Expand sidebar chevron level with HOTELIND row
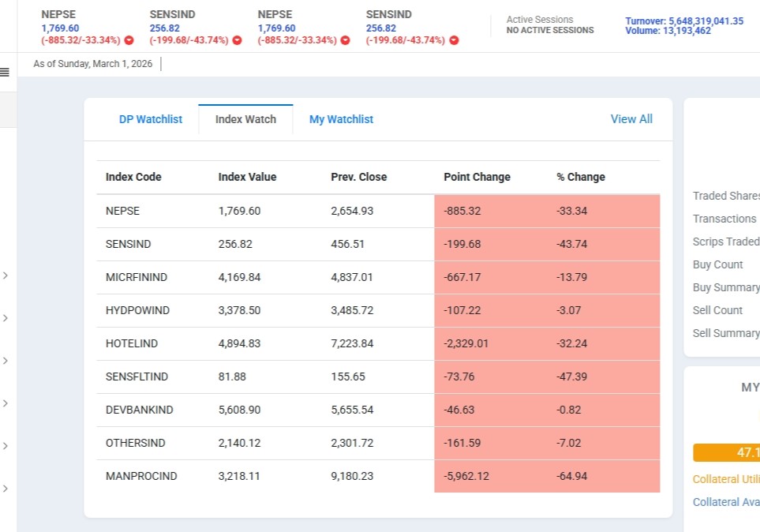This screenshot has width=760, height=532. click(x=6, y=361)
